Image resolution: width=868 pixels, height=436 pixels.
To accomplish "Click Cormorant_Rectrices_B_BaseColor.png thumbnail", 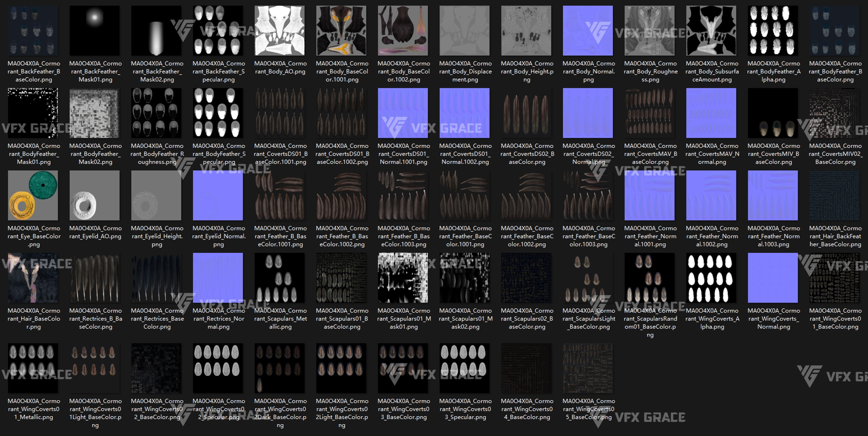I will (x=94, y=278).
